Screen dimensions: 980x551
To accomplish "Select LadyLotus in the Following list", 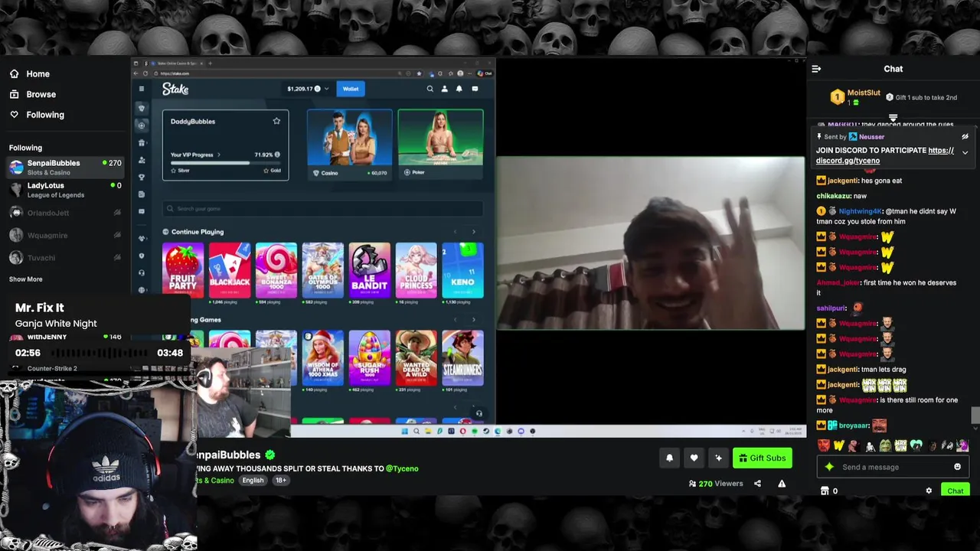I will (65, 189).
